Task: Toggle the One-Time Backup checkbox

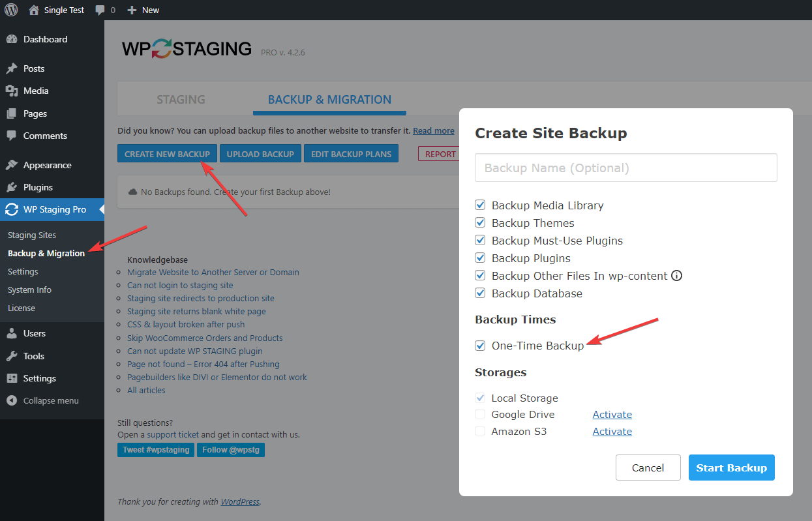Action: [x=480, y=346]
